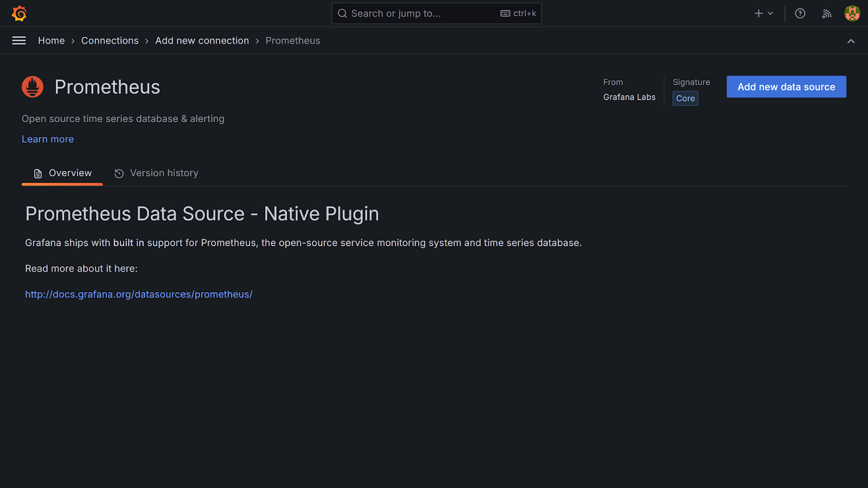The width and height of the screenshot is (868, 488).
Task: Open the hamburger navigation menu
Action: (19, 41)
